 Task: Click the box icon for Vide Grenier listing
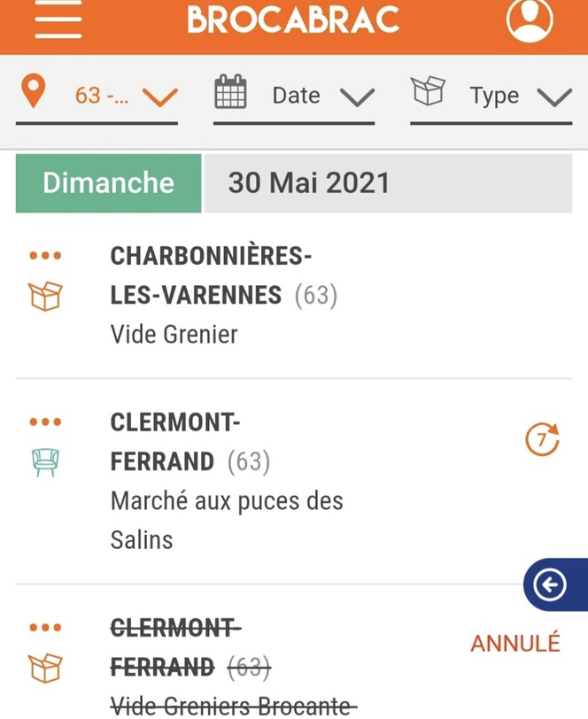(x=45, y=297)
